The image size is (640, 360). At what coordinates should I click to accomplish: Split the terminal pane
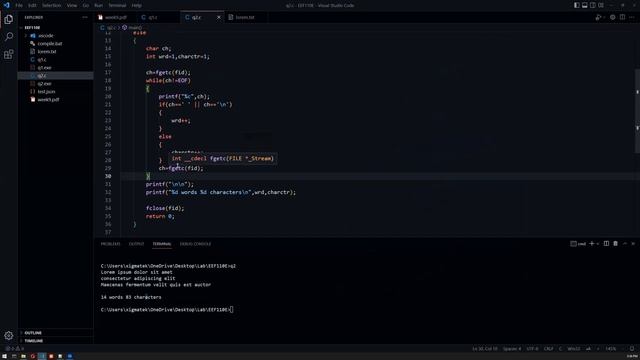point(606,244)
